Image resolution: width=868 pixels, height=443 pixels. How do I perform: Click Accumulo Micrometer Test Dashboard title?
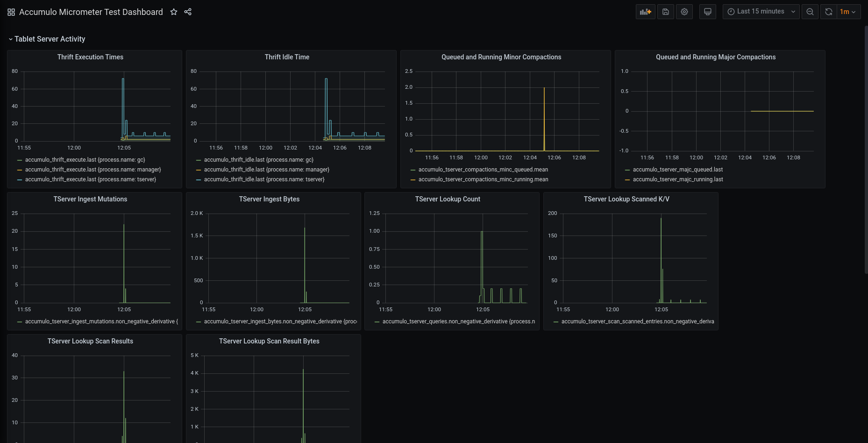coord(91,12)
